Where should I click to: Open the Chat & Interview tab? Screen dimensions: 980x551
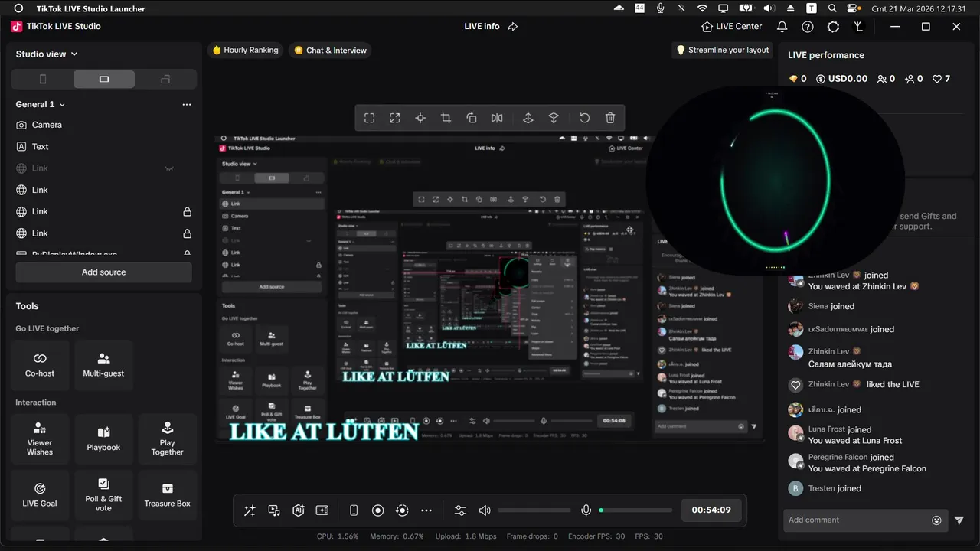330,50
